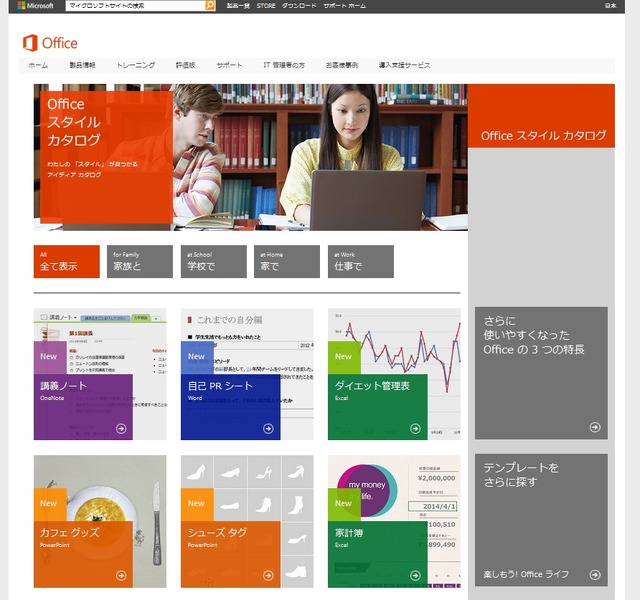Open the サポート navigation tab
Screen dimensions: 640x600
tap(229, 65)
